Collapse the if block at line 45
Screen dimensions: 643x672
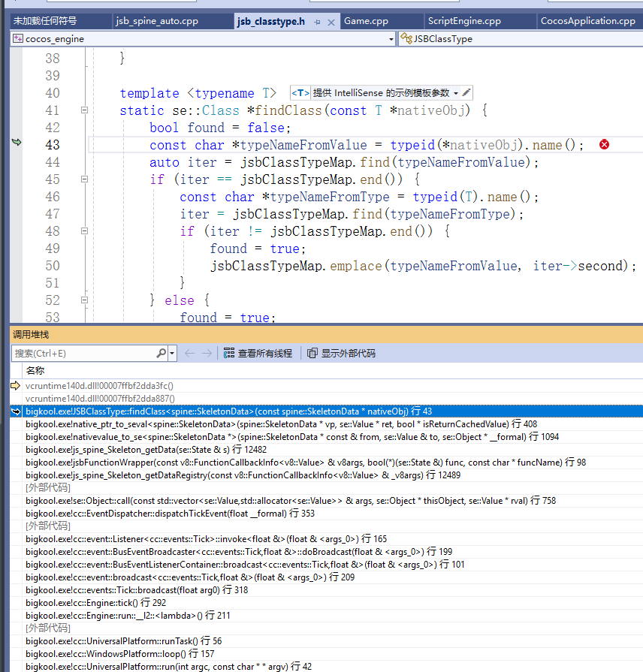coord(84,179)
